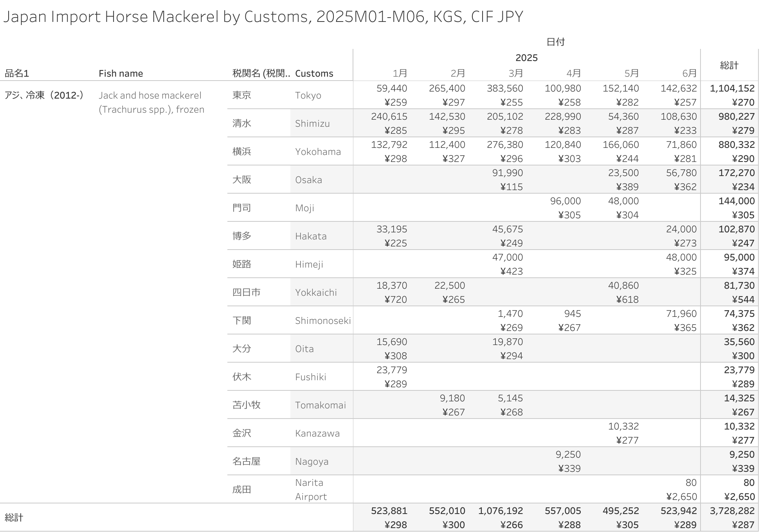Select the 'Kanazawa' row label
This screenshot has height=532, width=760.
click(317, 433)
